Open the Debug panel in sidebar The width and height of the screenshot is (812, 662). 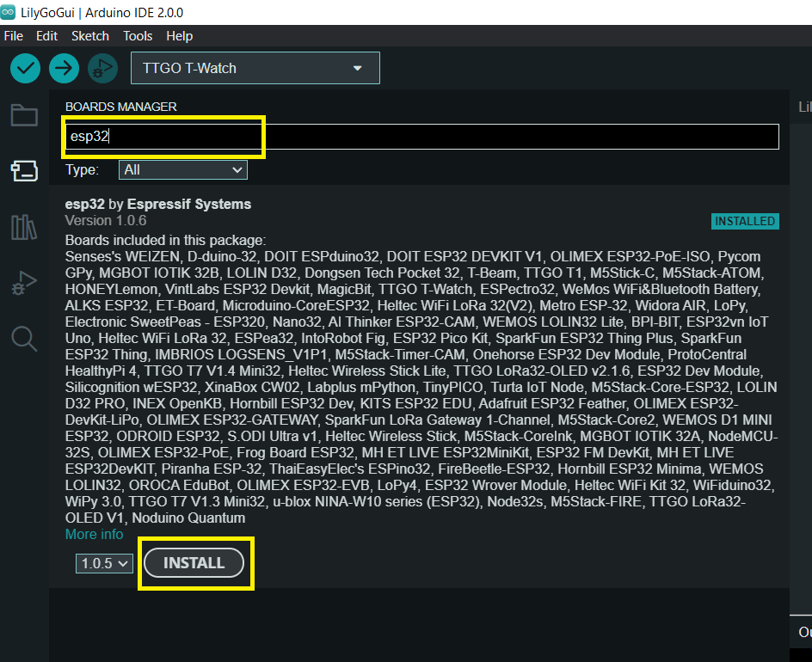[24, 283]
